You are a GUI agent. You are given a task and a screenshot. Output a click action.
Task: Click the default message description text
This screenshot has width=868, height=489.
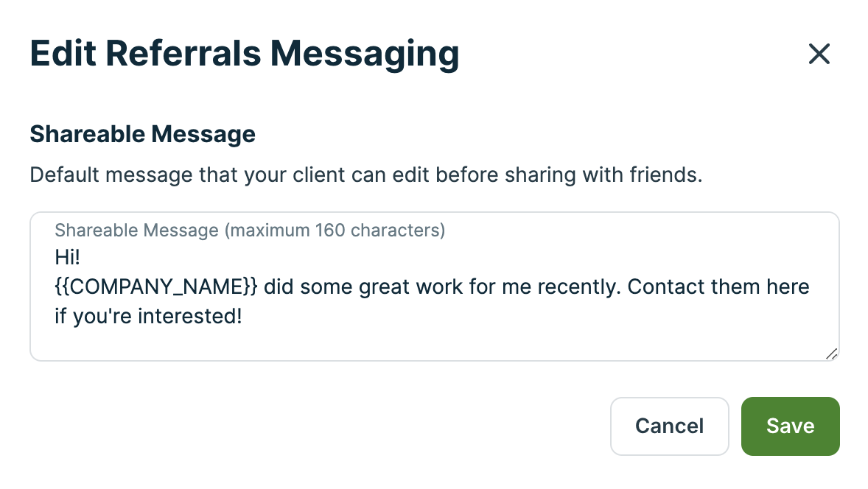365,176
